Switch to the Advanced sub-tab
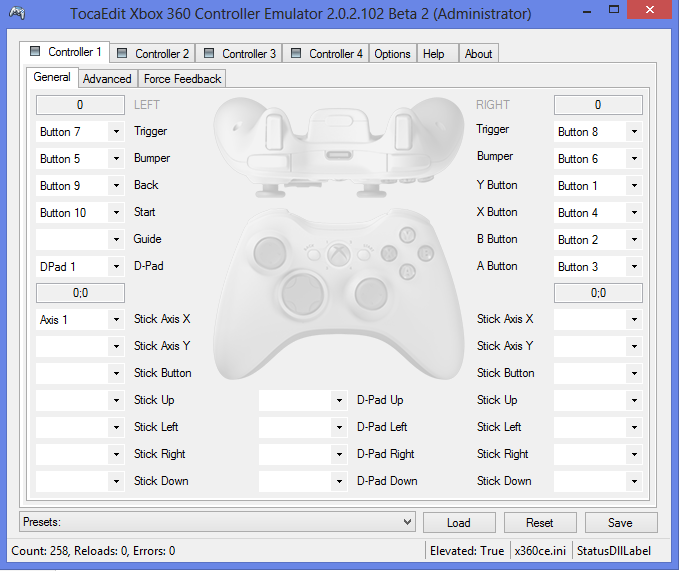Image resolution: width=679 pixels, height=571 pixels. click(107, 78)
